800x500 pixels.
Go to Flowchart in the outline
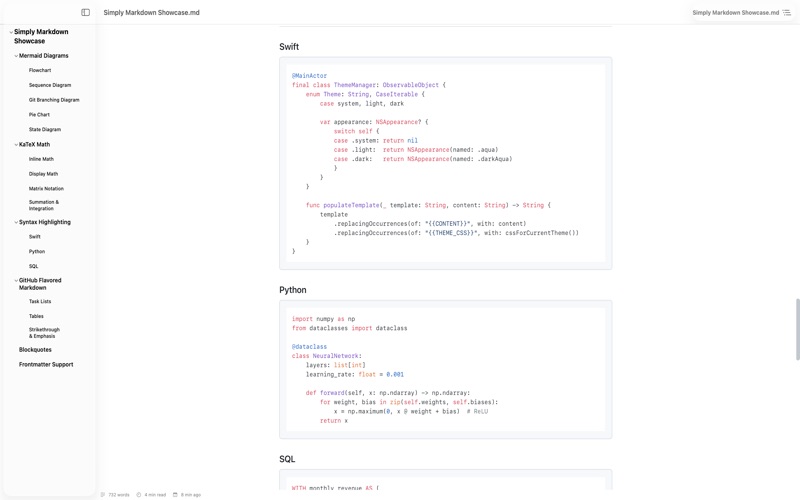coord(40,70)
